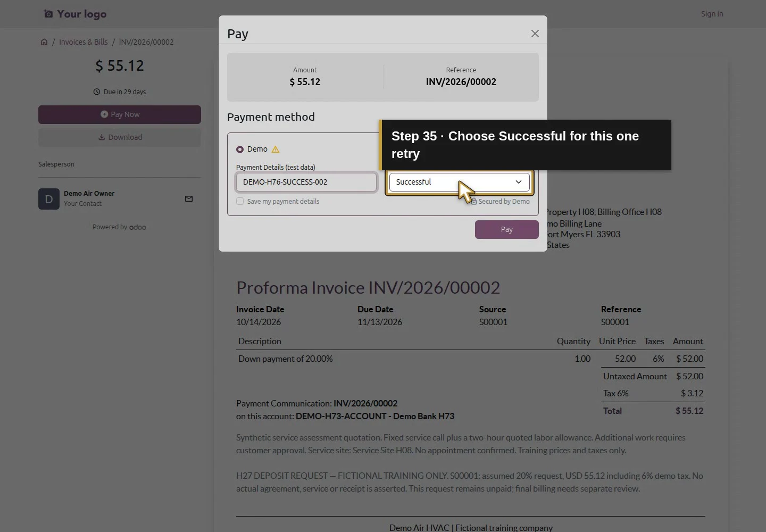Click Sign in at top right
The width and height of the screenshot is (766, 532).
pyautogui.click(x=712, y=14)
